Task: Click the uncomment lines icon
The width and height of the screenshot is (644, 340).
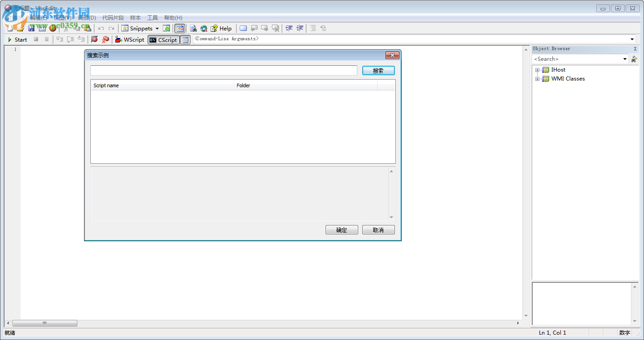Action: (x=323, y=28)
